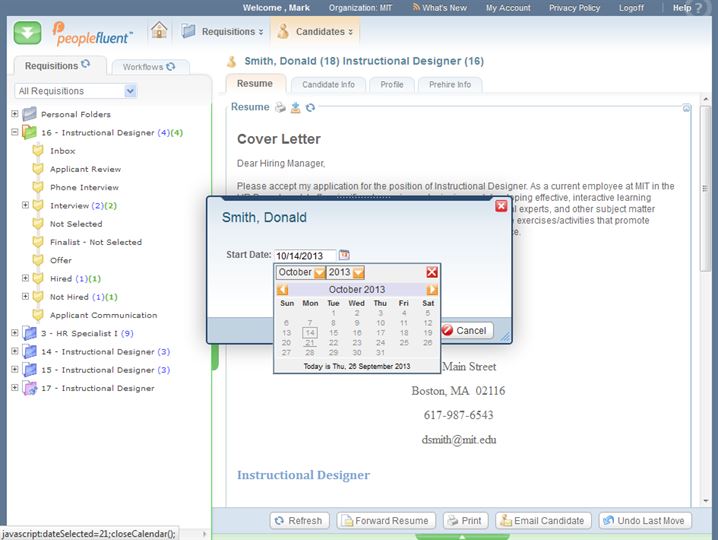
Task: Go to next month in calendar
Action: 432,290
